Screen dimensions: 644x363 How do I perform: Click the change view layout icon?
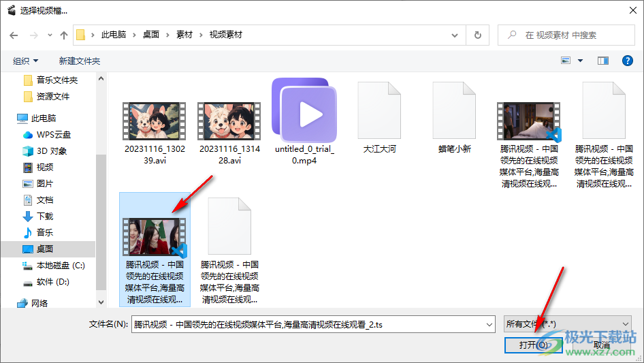coord(566,61)
